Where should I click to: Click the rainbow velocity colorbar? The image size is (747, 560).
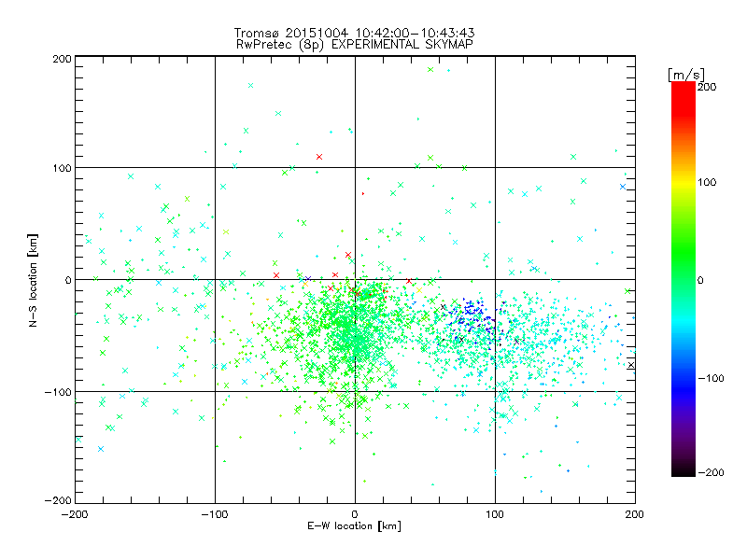[x=684, y=279]
